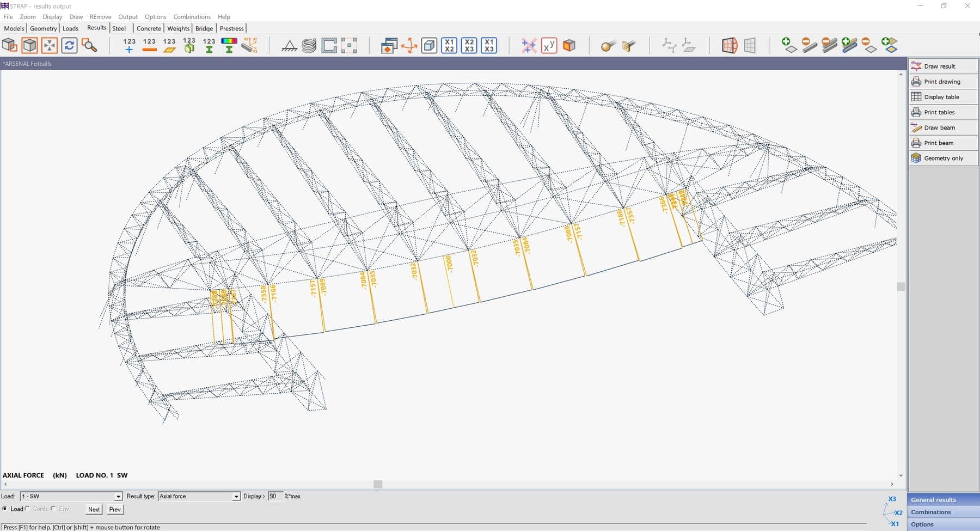This screenshot has height=531, width=980.
Task: Open the Output menu
Action: 128,17
